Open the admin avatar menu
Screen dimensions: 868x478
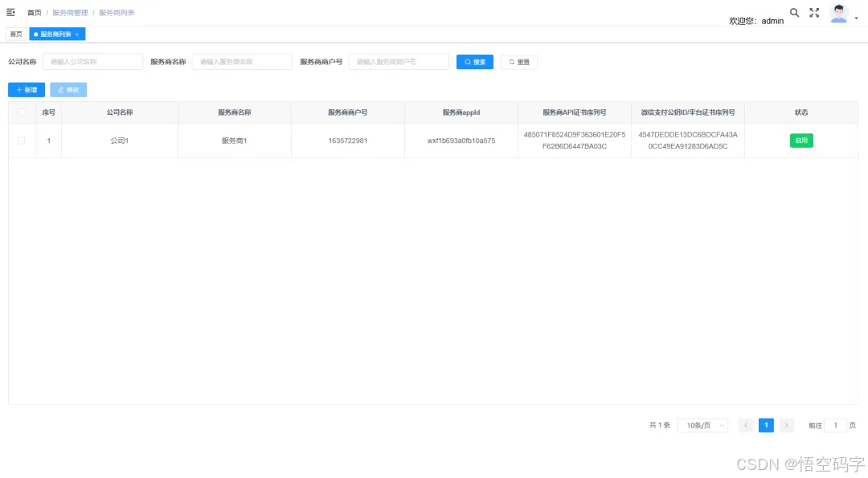pos(838,14)
